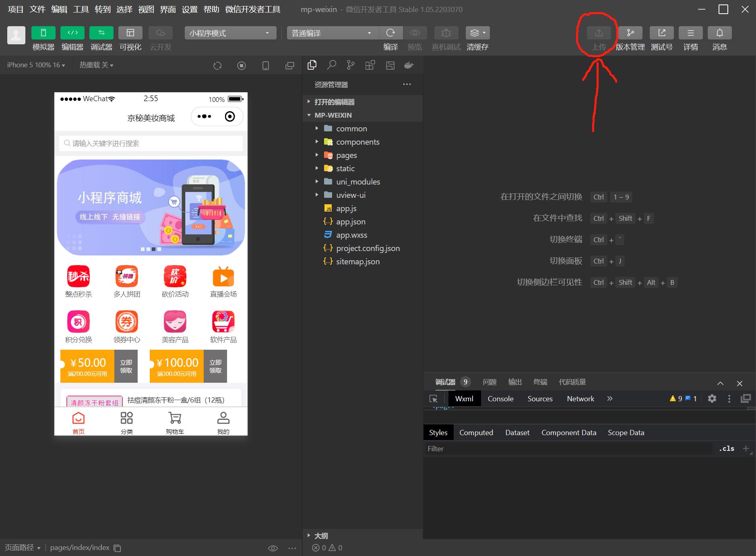
Task: Detach simulator into separate window icon
Action: (290, 65)
